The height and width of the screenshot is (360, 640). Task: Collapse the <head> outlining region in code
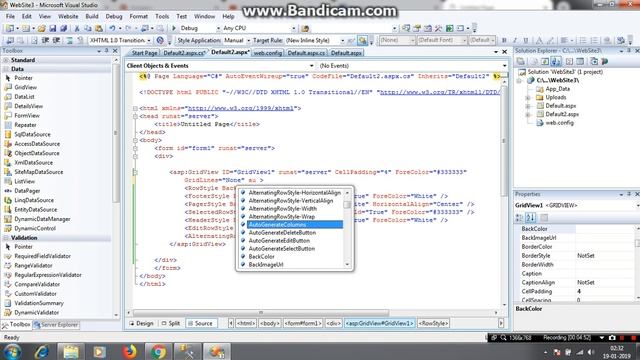tap(135, 116)
